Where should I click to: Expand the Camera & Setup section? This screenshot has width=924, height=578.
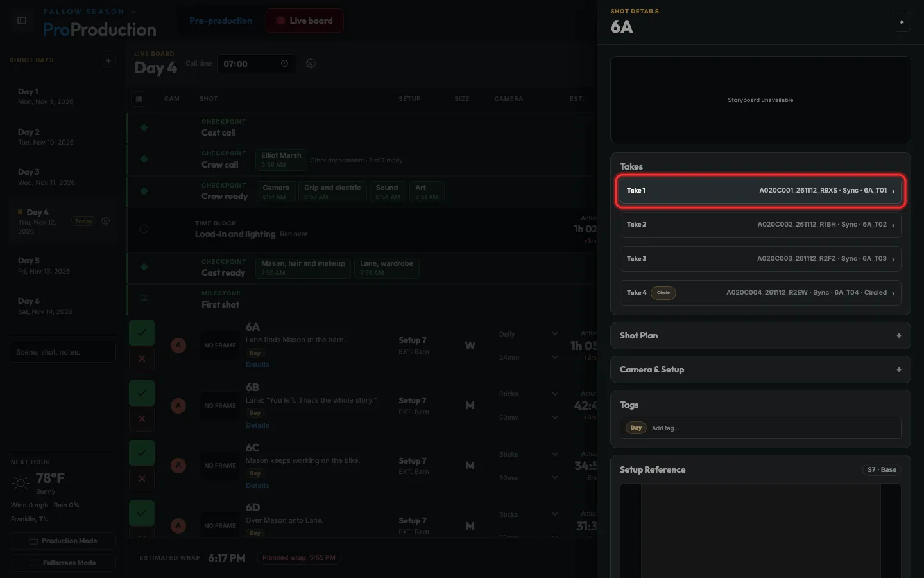click(x=760, y=369)
